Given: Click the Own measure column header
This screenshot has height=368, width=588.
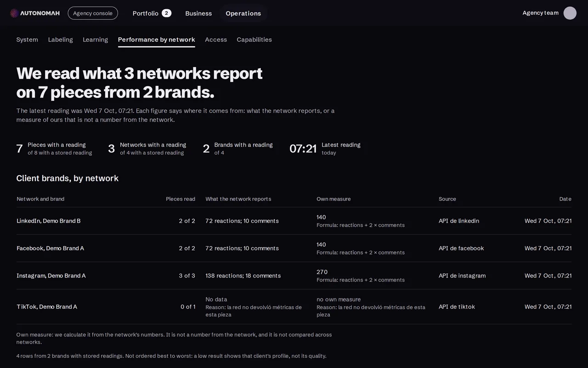Looking at the screenshot, I should click(334, 199).
